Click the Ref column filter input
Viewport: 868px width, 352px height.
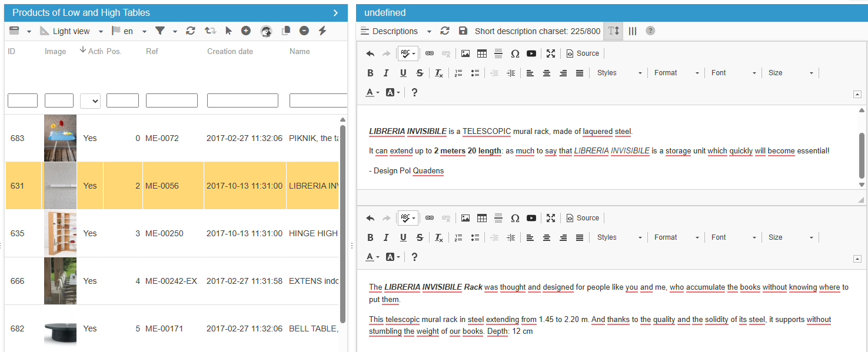click(x=172, y=100)
